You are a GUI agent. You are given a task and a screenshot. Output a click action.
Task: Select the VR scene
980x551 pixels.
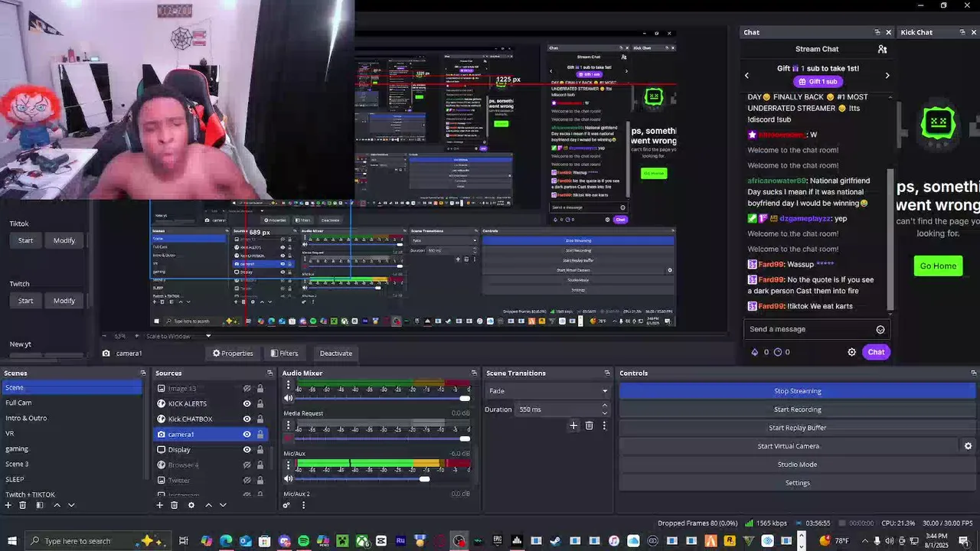coord(10,433)
